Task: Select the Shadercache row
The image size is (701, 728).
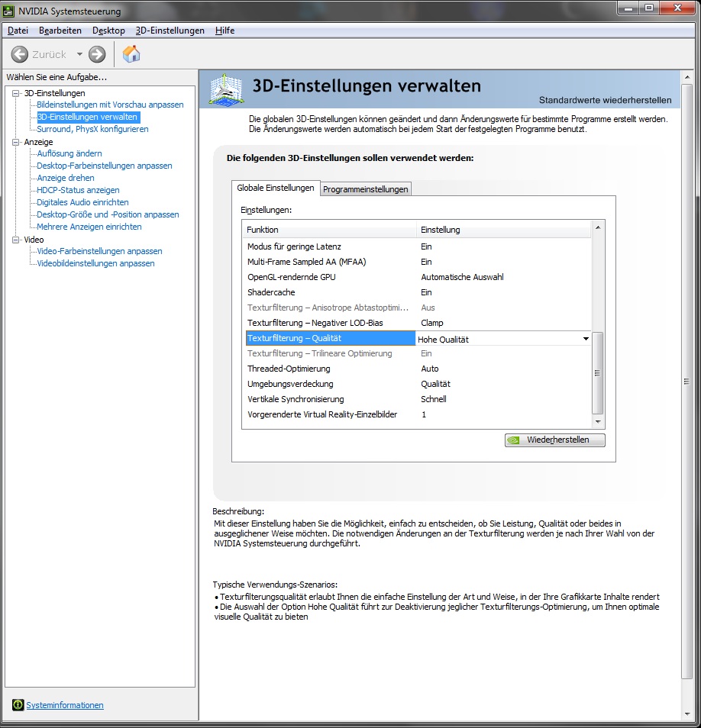Action: point(417,292)
